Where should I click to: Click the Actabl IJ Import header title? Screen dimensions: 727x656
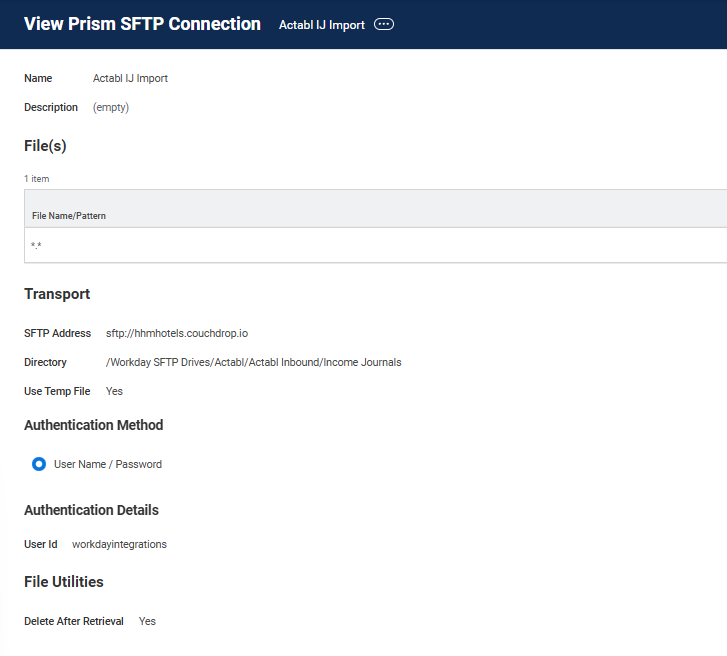(x=321, y=25)
